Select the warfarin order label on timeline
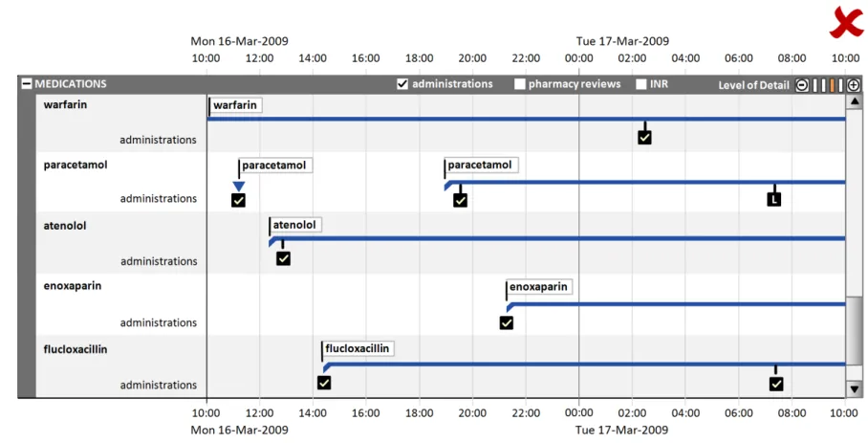 coord(235,105)
